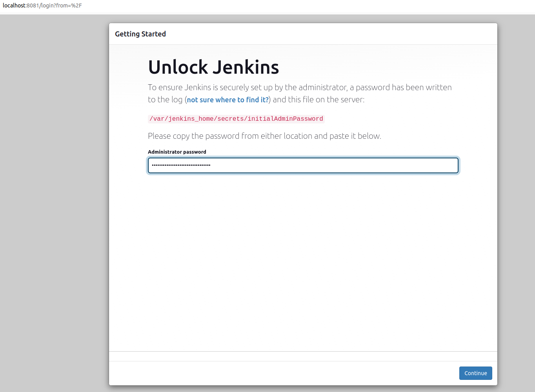Image resolution: width=535 pixels, height=392 pixels.
Task: Click the /var/jenkins_home/secrets/initialAdminPassword path text
Action: (x=236, y=119)
